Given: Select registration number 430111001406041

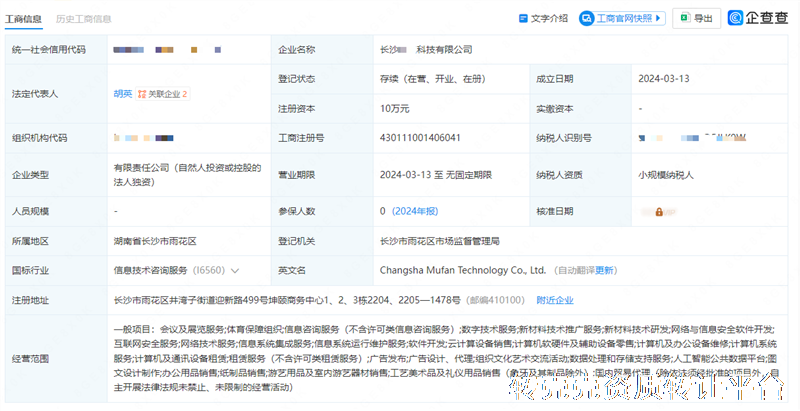Looking at the screenshot, I should click(420, 138).
